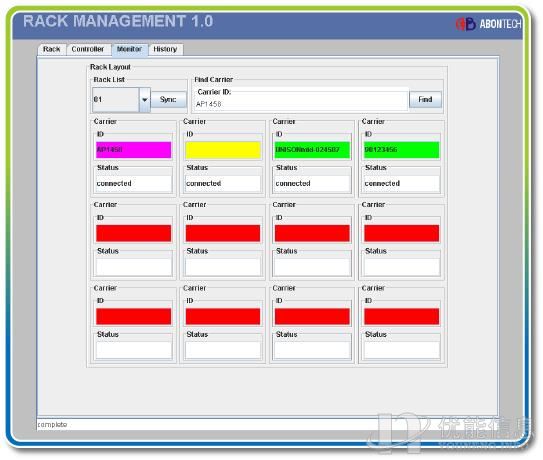Click the Abontech logo icon
This screenshot has width=543, height=460.
point(465,24)
